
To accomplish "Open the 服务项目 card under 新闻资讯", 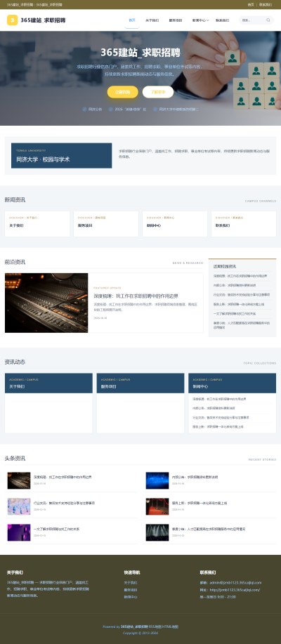I will click(x=106, y=224).
